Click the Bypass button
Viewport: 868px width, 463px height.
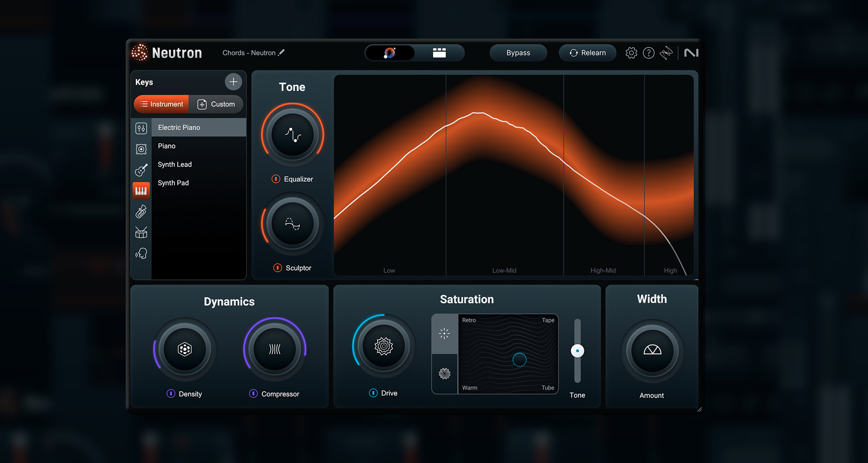pos(518,53)
